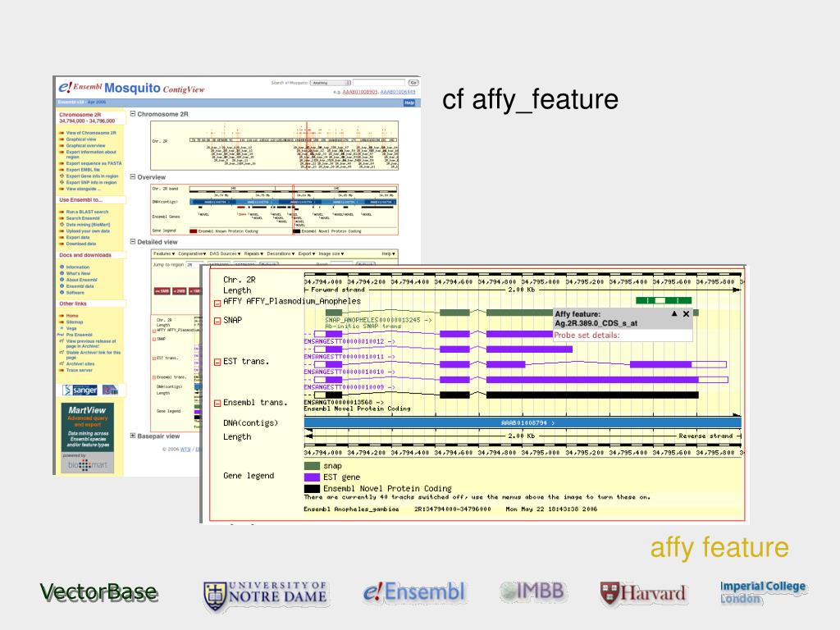Click the arrow bullet beside Trace server
840x630 pixels.
pyautogui.click(x=62, y=370)
